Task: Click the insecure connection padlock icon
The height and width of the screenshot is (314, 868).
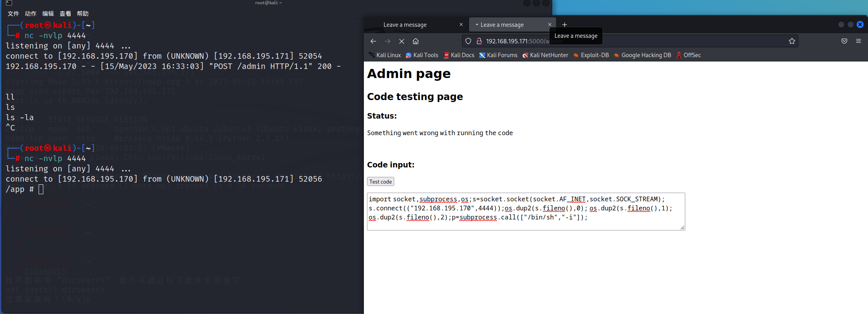Action: pos(479,41)
